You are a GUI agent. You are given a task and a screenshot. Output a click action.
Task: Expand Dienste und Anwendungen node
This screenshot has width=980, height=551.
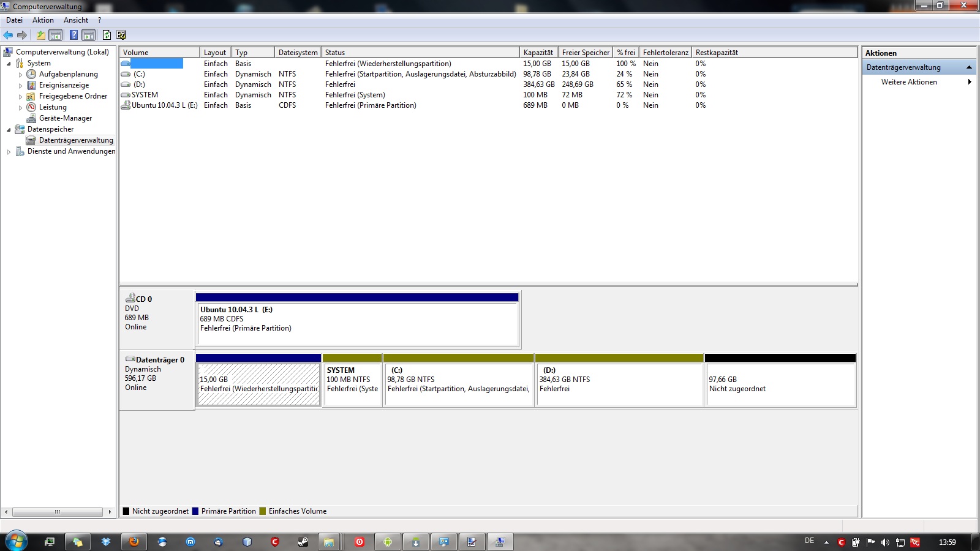[9, 152]
